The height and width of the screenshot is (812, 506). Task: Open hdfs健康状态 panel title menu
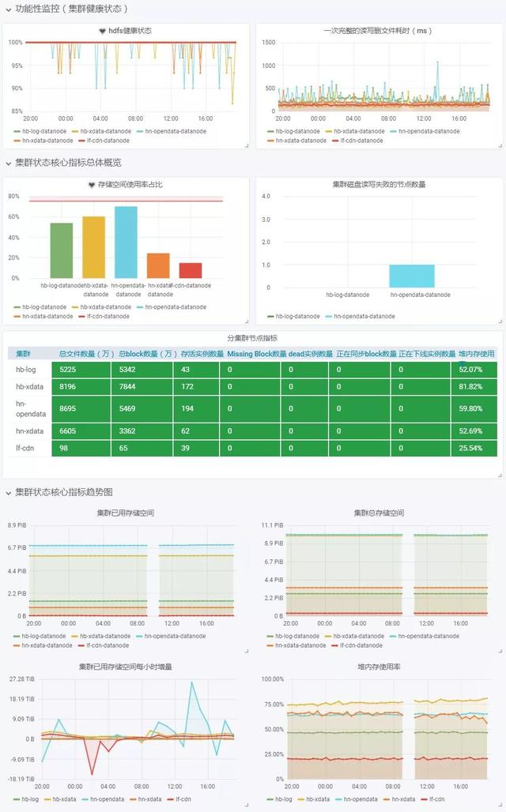[x=130, y=31]
